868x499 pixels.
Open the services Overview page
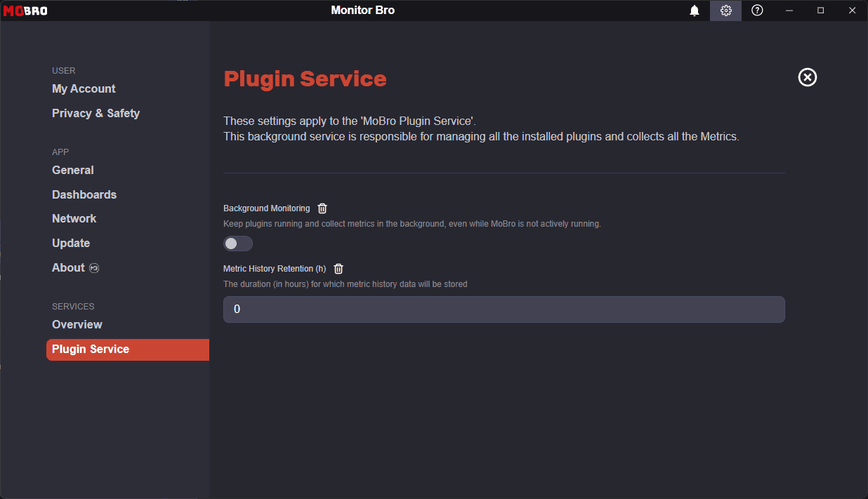77,324
